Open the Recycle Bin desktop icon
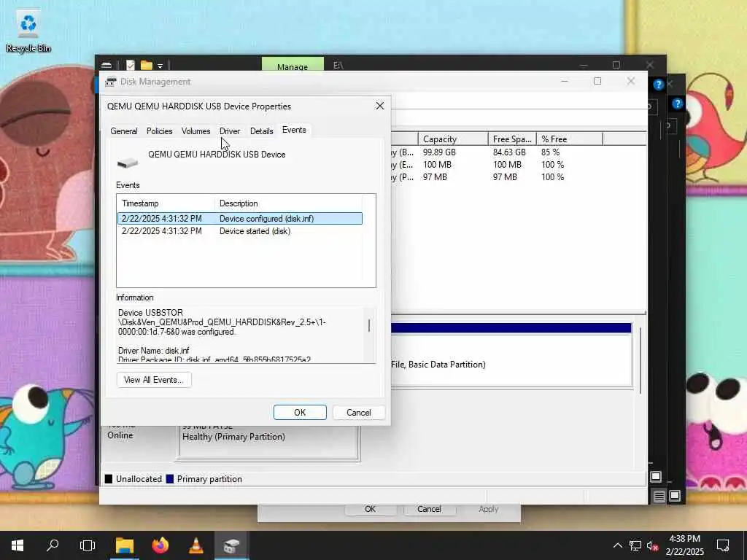 [x=28, y=31]
